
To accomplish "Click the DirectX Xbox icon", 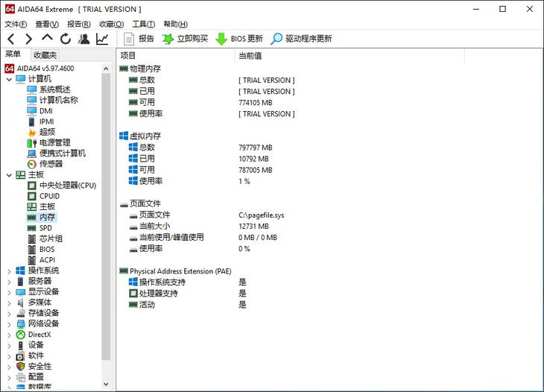I will point(21,335).
